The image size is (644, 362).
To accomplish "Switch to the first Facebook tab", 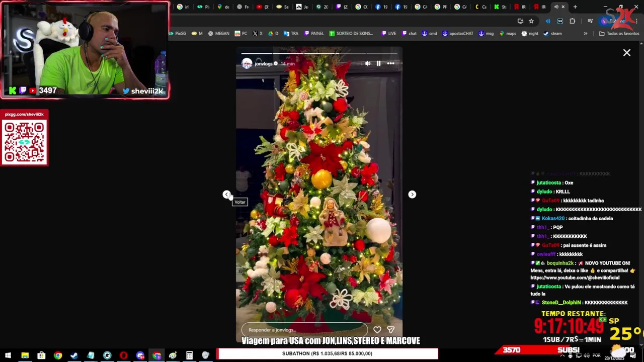I will 382,7.
